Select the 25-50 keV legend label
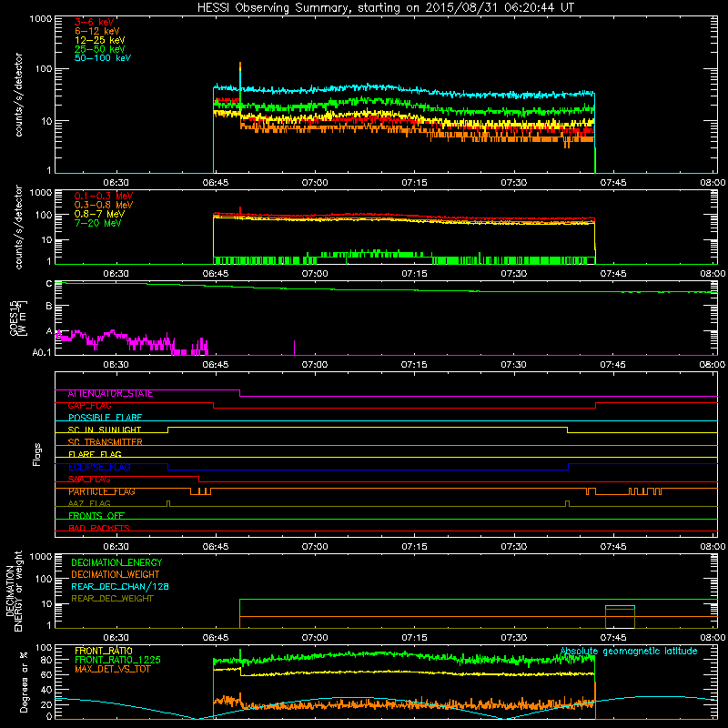The image size is (728, 728). point(100,49)
